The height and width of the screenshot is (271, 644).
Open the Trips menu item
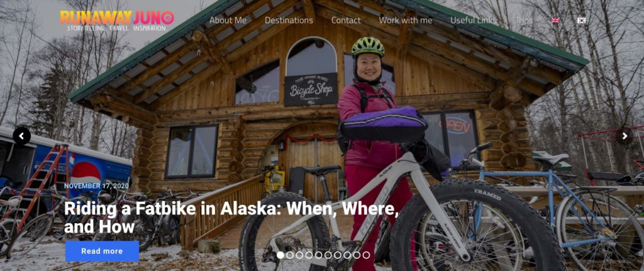(x=524, y=20)
